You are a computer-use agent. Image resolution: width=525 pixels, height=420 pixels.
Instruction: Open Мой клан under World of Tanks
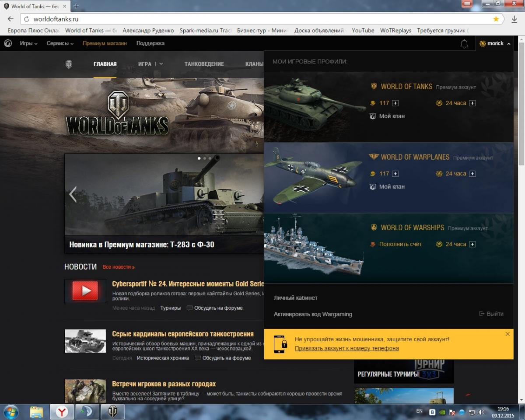[392, 116]
